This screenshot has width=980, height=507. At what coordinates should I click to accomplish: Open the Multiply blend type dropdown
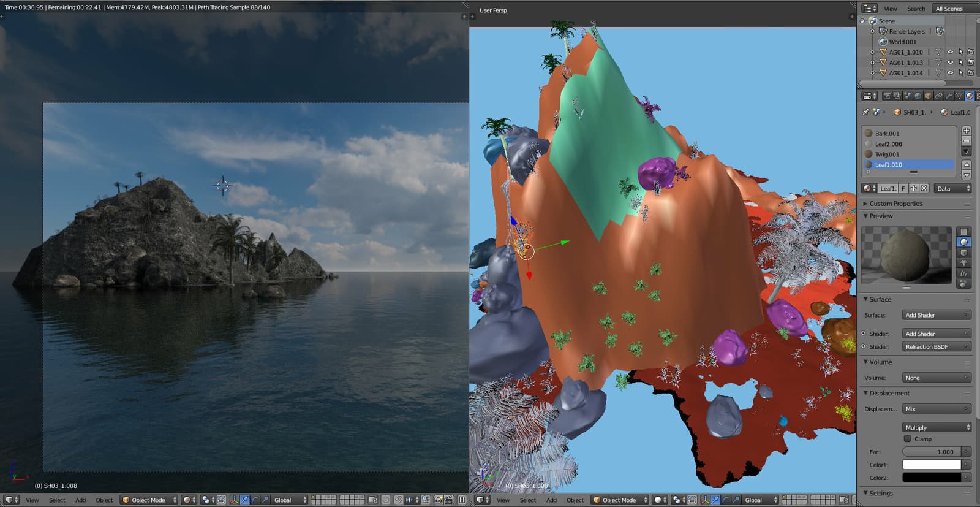937,428
